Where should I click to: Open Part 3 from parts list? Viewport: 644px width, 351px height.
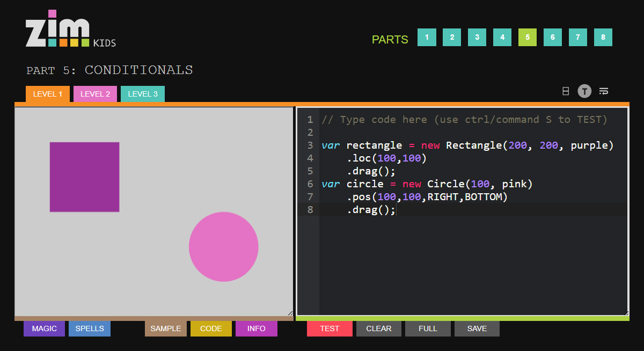coord(477,38)
